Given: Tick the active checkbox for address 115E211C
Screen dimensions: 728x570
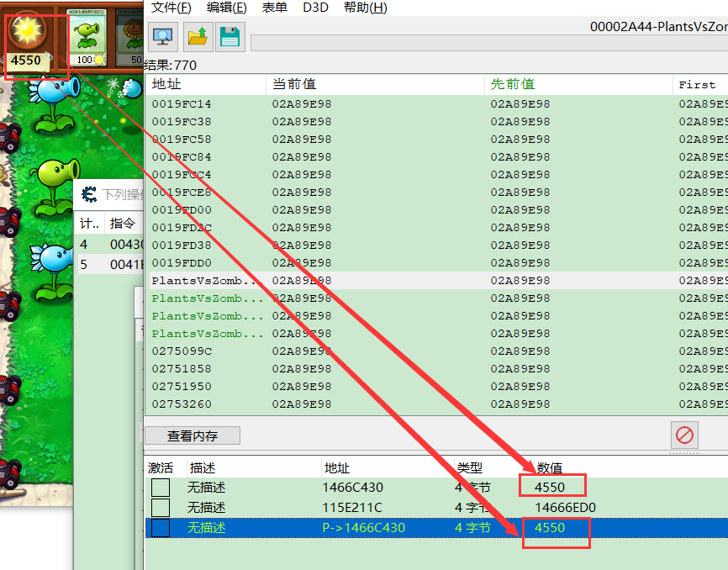Looking at the screenshot, I should [x=161, y=507].
